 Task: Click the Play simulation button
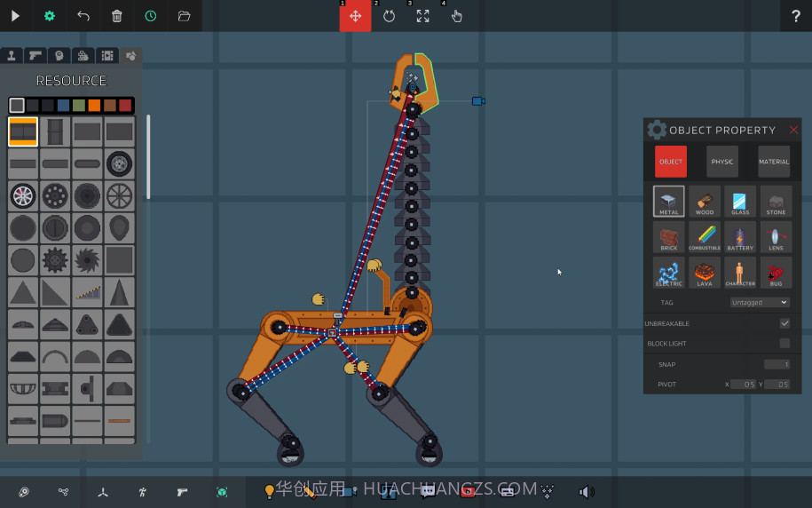15,16
